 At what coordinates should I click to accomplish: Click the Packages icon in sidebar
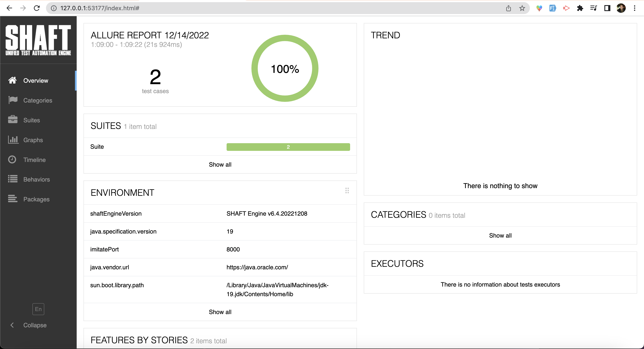click(x=13, y=199)
